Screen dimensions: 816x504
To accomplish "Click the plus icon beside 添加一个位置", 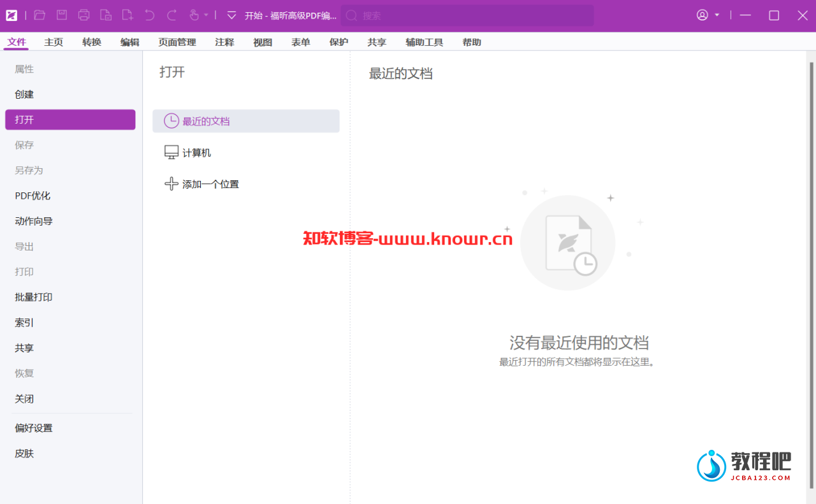I will coord(171,184).
